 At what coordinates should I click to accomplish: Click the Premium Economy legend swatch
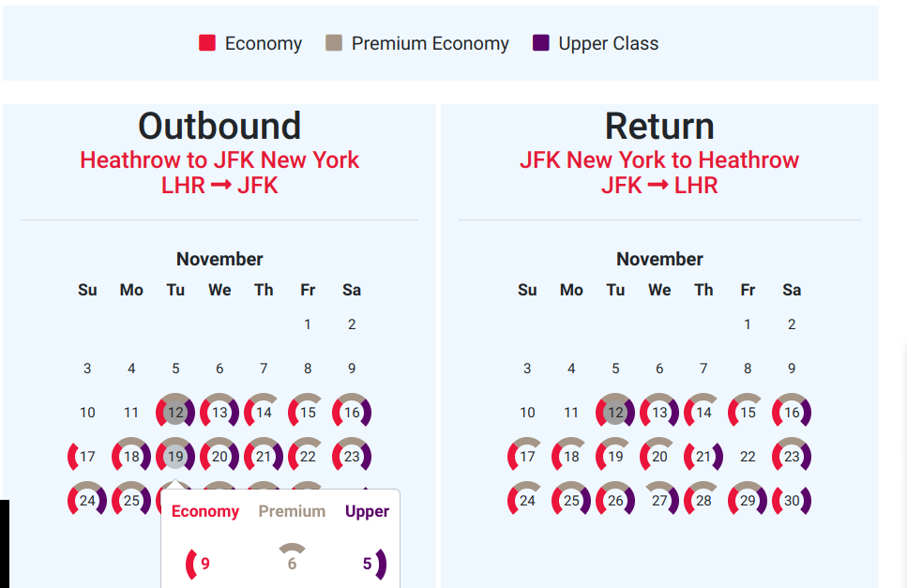point(334,43)
